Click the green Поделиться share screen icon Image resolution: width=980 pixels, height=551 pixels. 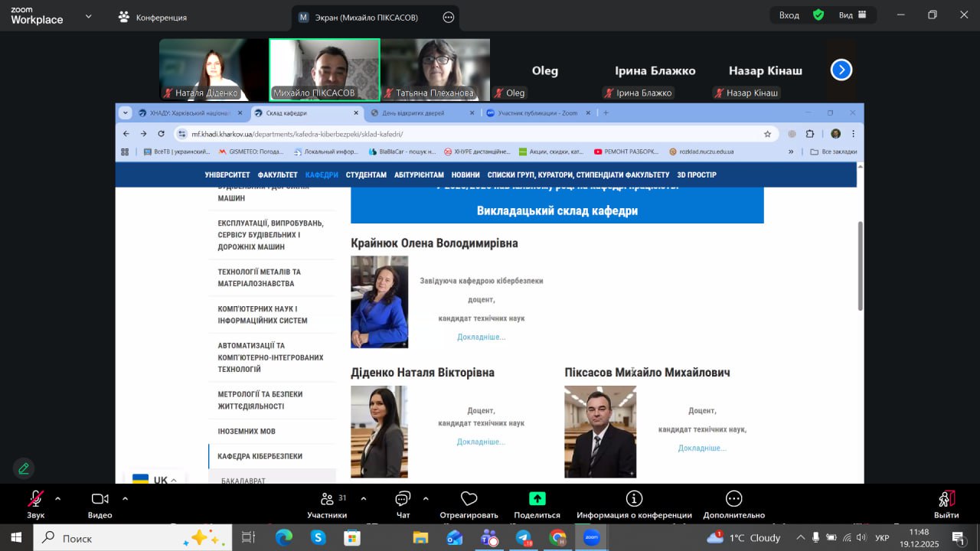pyautogui.click(x=537, y=499)
